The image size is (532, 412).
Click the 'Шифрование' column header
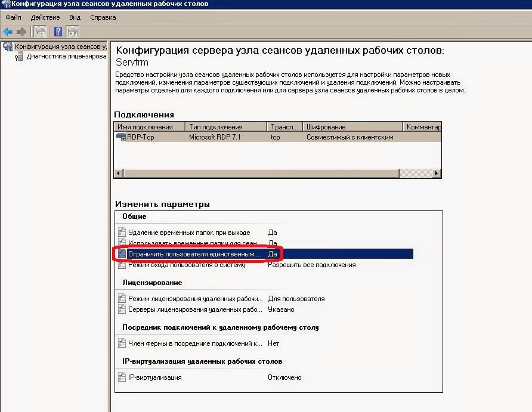tap(352, 127)
